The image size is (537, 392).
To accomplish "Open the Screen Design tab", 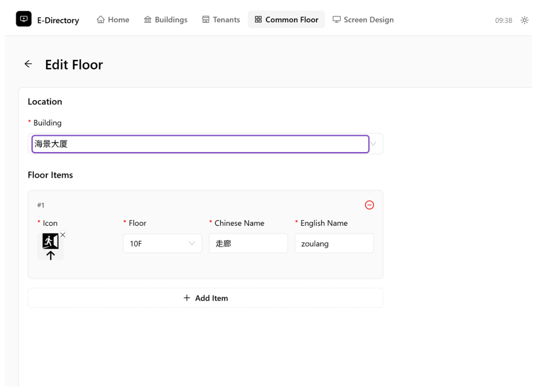I will coord(363,19).
